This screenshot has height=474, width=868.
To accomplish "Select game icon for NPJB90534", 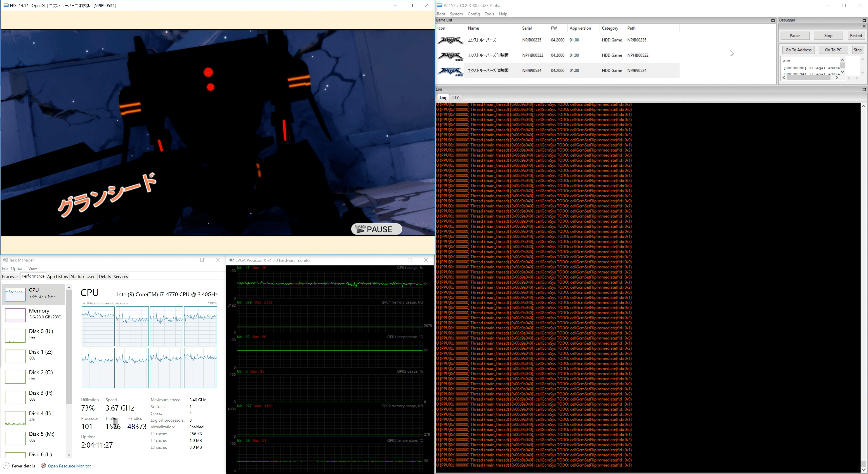I will coord(450,71).
